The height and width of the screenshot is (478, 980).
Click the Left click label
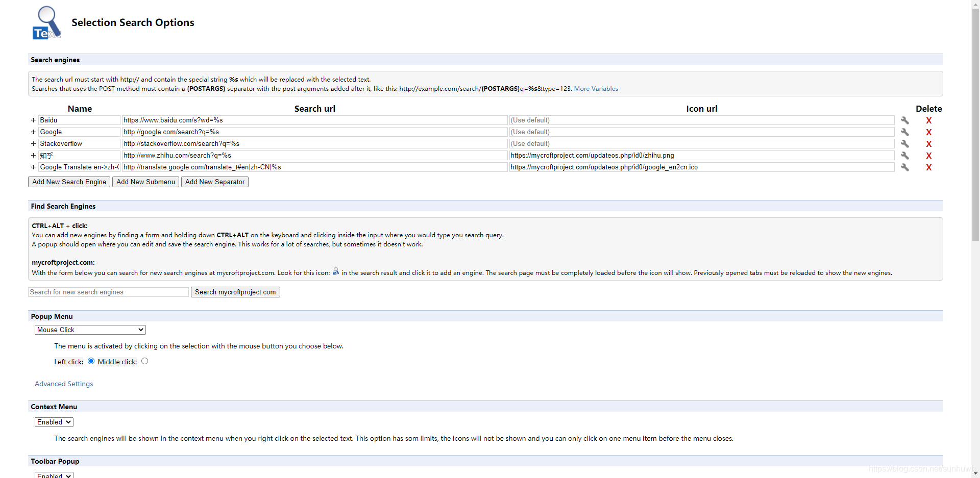coord(68,362)
